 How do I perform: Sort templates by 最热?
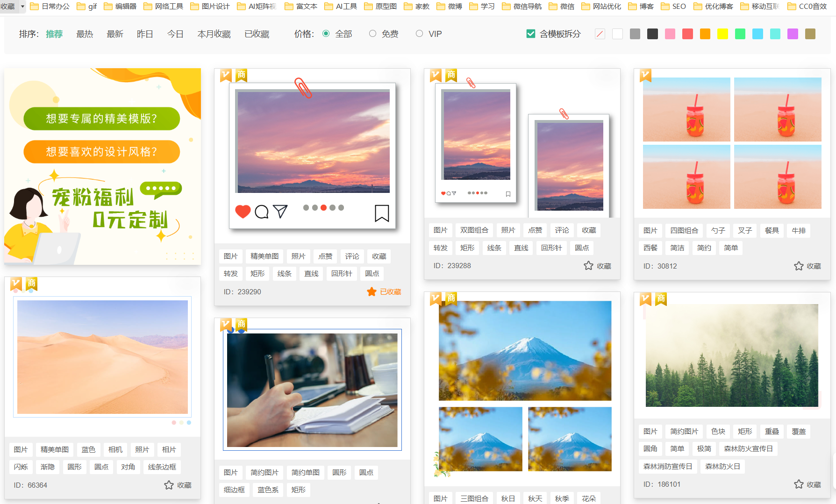point(85,34)
